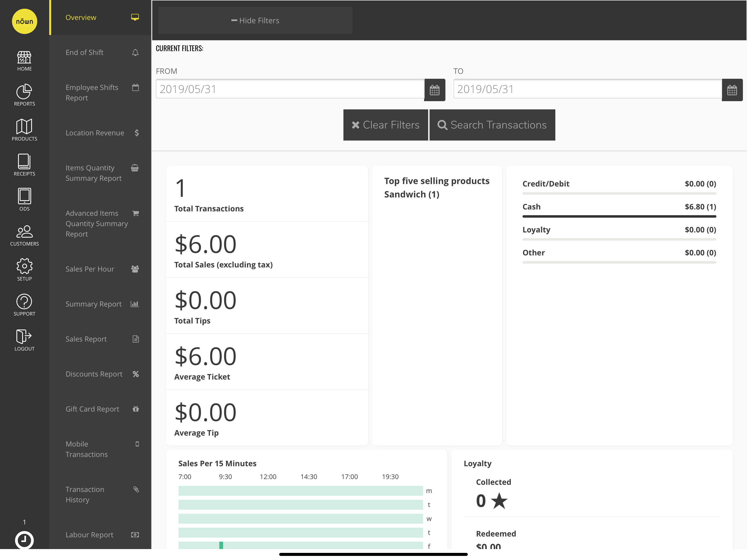This screenshot has width=747, height=560.
Task: Click the Credit/Debit payment progress bar
Action: pyautogui.click(x=619, y=194)
